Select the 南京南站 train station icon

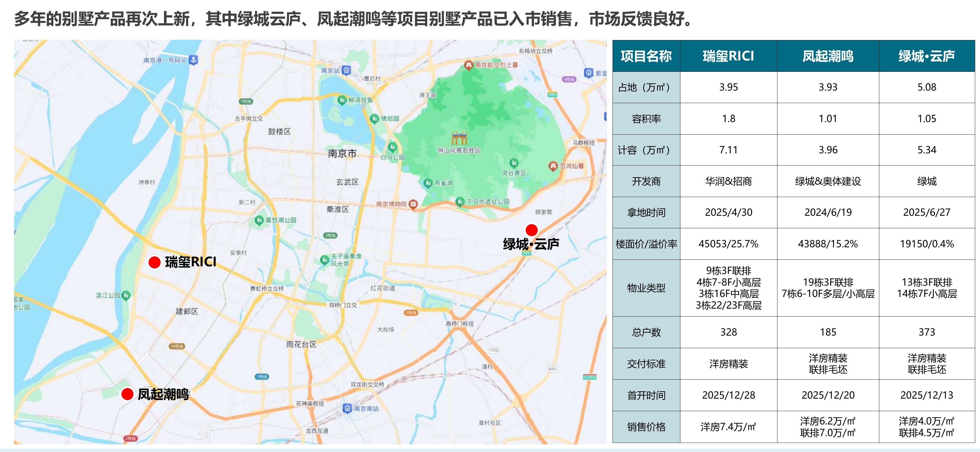pos(347,409)
